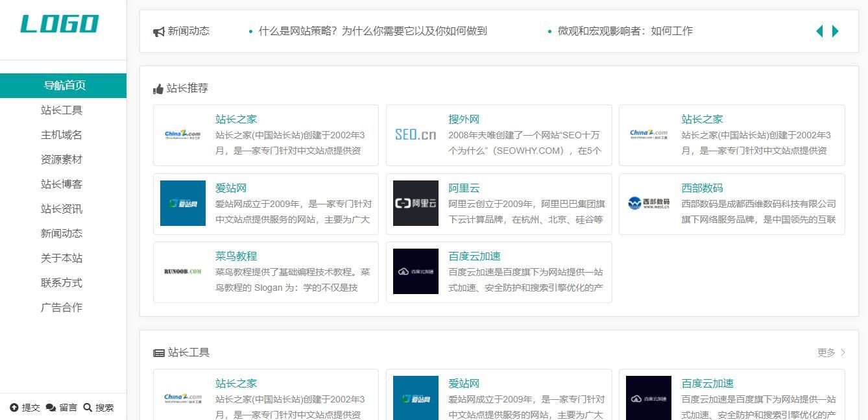Go to 联系方式 in the sidebar
Viewport: 868px width, 420px height.
click(x=63, y=283)
